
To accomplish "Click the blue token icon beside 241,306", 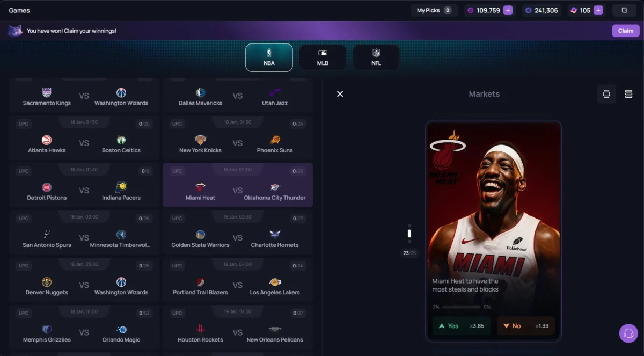I will [529, 10].
